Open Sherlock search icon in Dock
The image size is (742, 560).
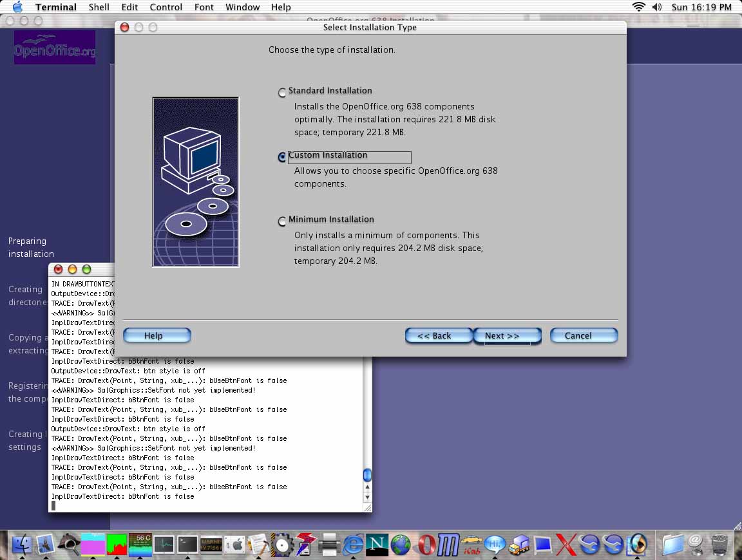[x=69, y=545]
